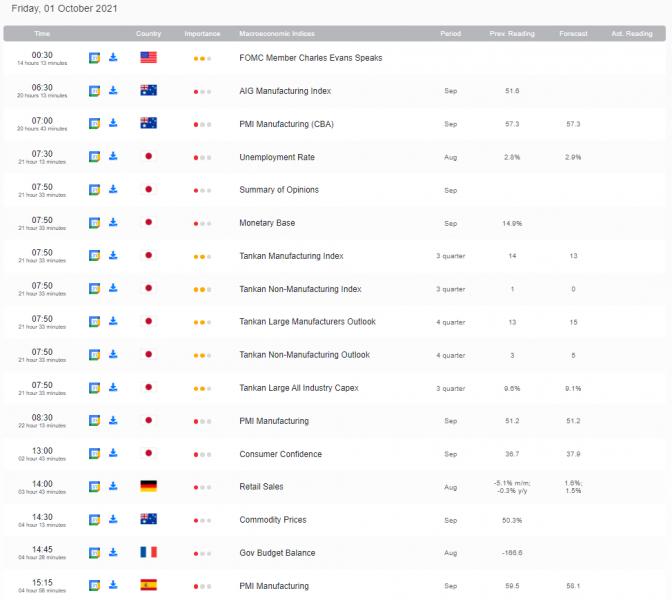Add Summary of Opinions to calendar
672x600 pixels.
[94, 189]
